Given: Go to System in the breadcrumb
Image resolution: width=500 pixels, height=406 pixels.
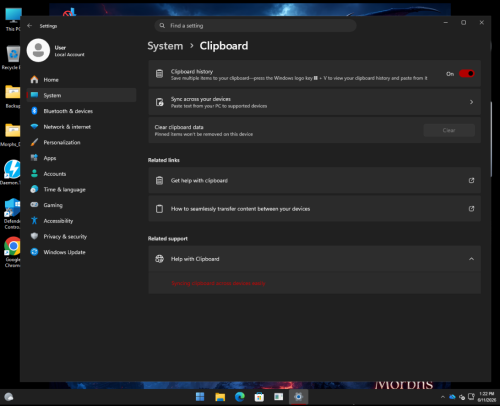Looking at the screenshot, I should (165, 46).
